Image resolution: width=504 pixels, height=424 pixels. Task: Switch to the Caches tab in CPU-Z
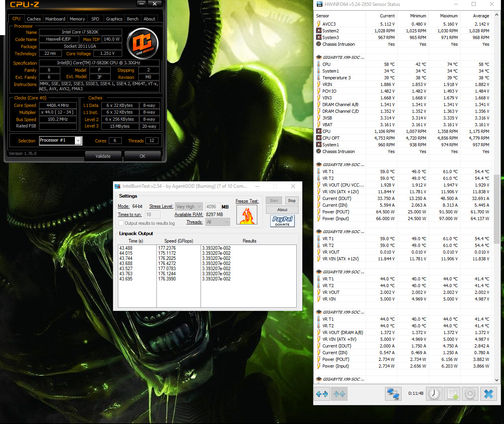pos(34,19)
